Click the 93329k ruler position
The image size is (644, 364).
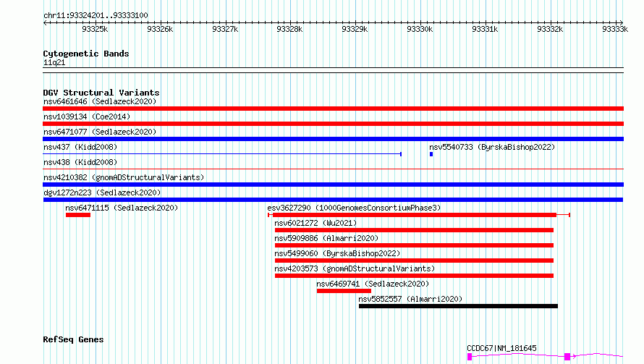click(x=355, y=29)
